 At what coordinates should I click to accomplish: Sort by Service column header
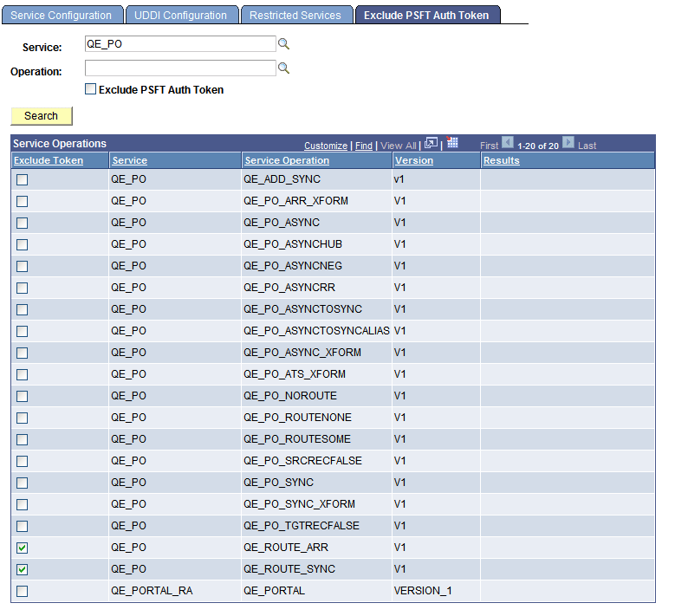pyautogui.click(x=130, y=160)
